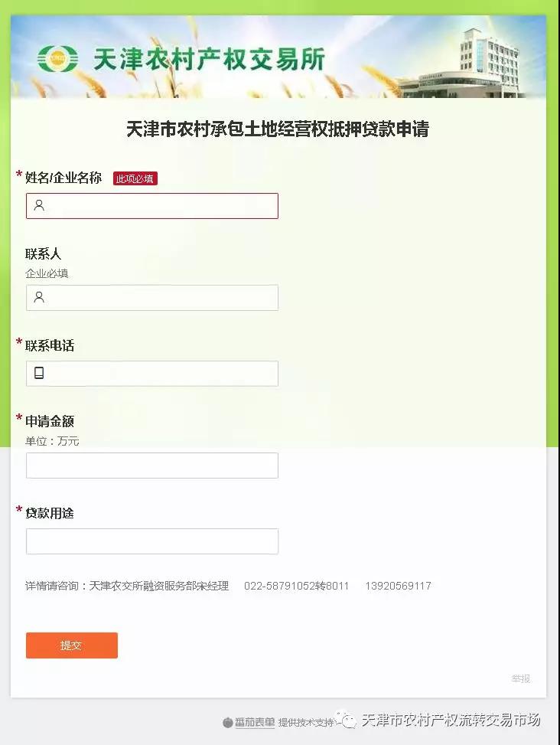Submit the form with 提交 button
560x745 pixels.
72,645
